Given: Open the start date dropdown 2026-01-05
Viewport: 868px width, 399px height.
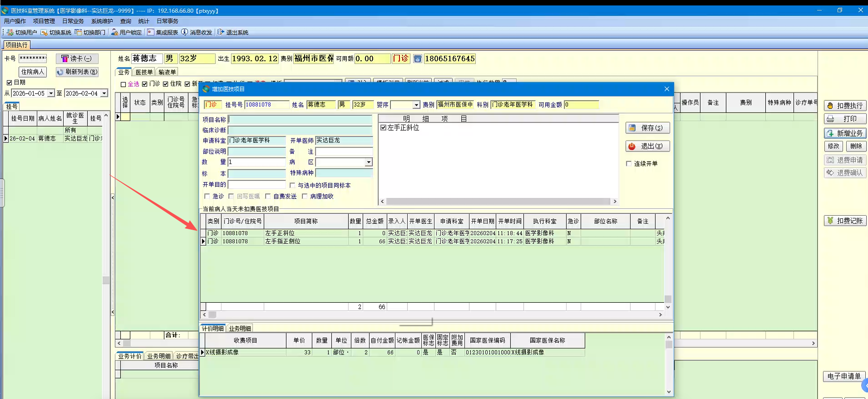Looking at the screenshot, I should tap(51, 94).
